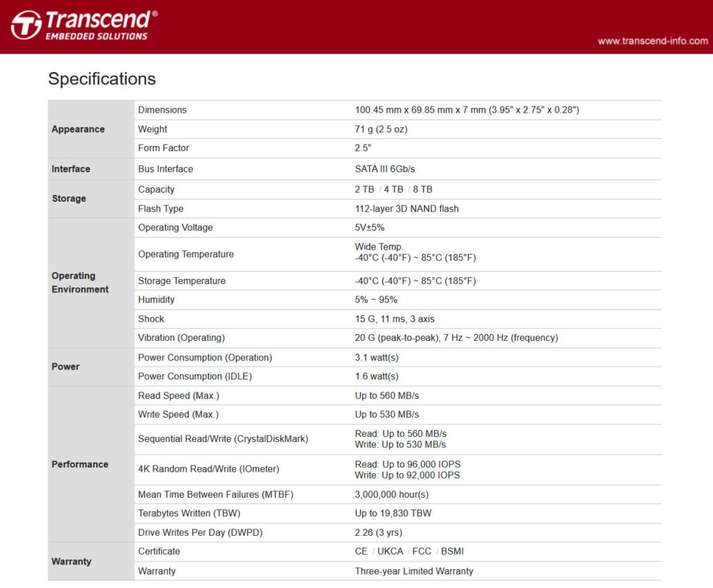Select the Performance category cell
713x588 pixels.
[x=80, y=464]
